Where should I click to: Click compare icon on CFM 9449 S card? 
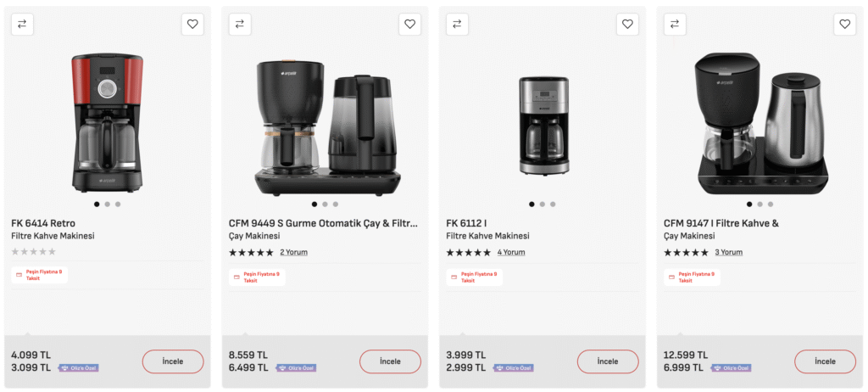point(240,25)
